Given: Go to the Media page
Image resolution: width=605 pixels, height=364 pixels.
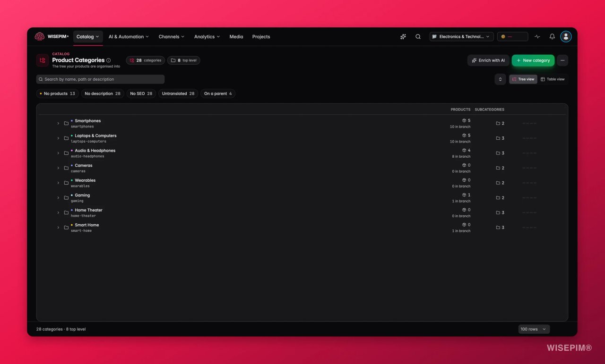Looking at the screenshot, I should (x=236, y=36).
